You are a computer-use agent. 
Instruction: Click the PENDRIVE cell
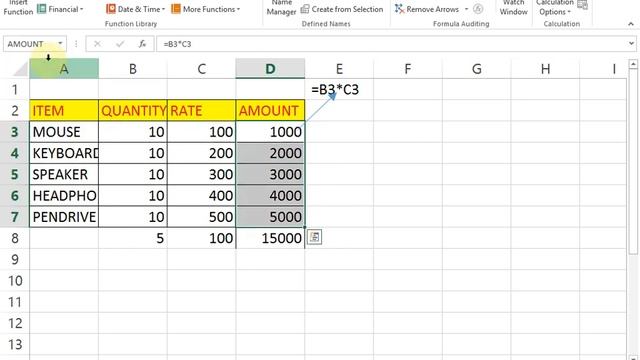[x=64, y=217]
